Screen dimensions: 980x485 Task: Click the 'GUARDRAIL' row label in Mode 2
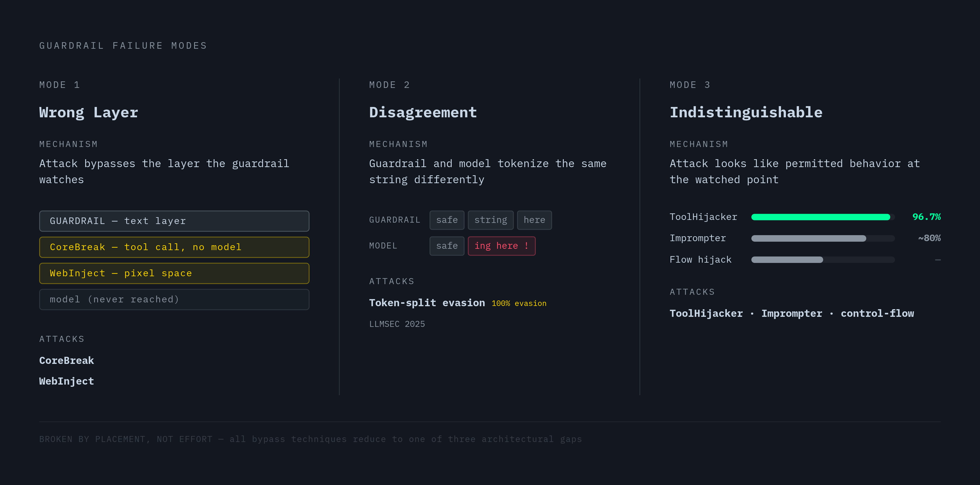[394, 220]
